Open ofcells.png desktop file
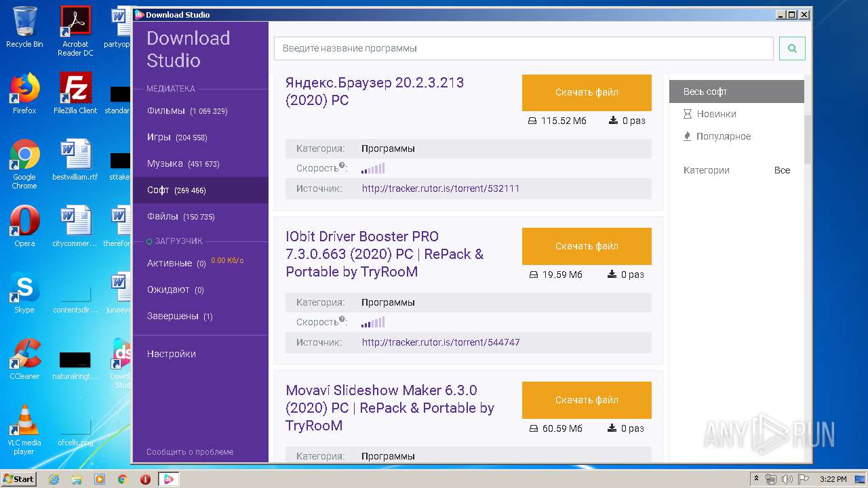Screen dimensions: 868x488 click(75, 432)
